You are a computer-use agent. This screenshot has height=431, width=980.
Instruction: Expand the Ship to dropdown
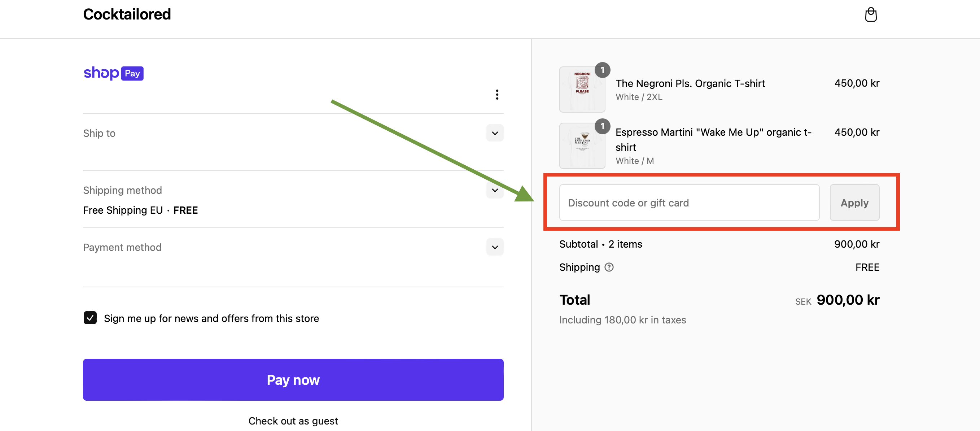(494, 132)
